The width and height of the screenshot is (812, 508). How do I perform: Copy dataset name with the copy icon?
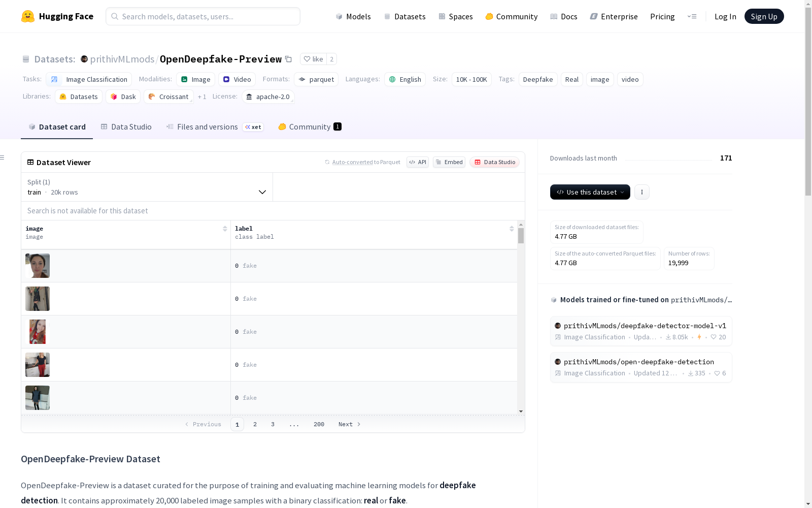point(288,59)
